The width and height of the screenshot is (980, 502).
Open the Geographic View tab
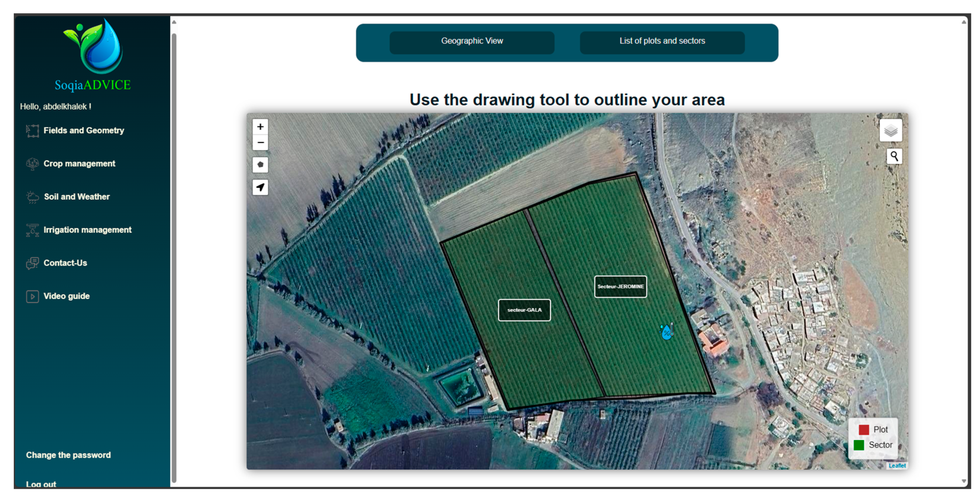click(x=472, y=41)
